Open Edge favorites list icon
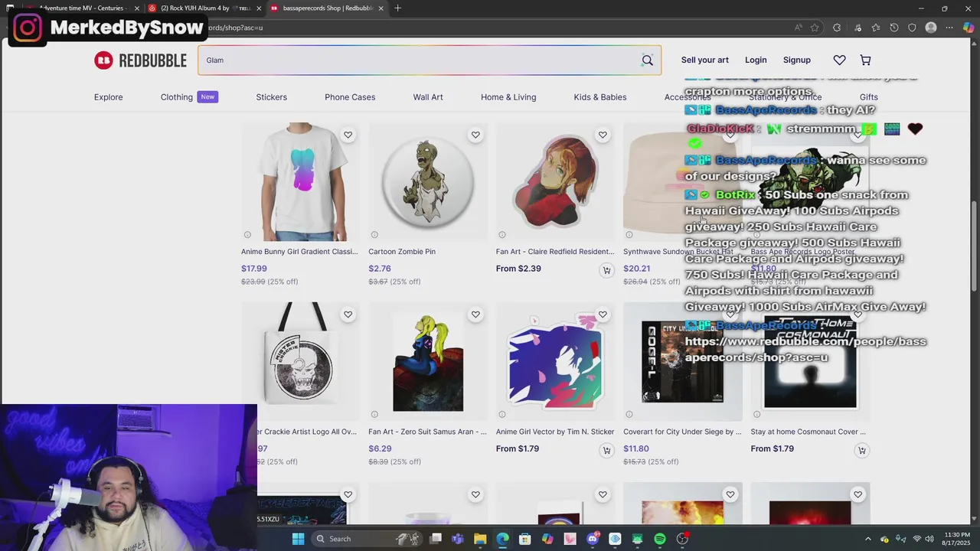Viewport: 980px width, 551px height. pos(875,28)
